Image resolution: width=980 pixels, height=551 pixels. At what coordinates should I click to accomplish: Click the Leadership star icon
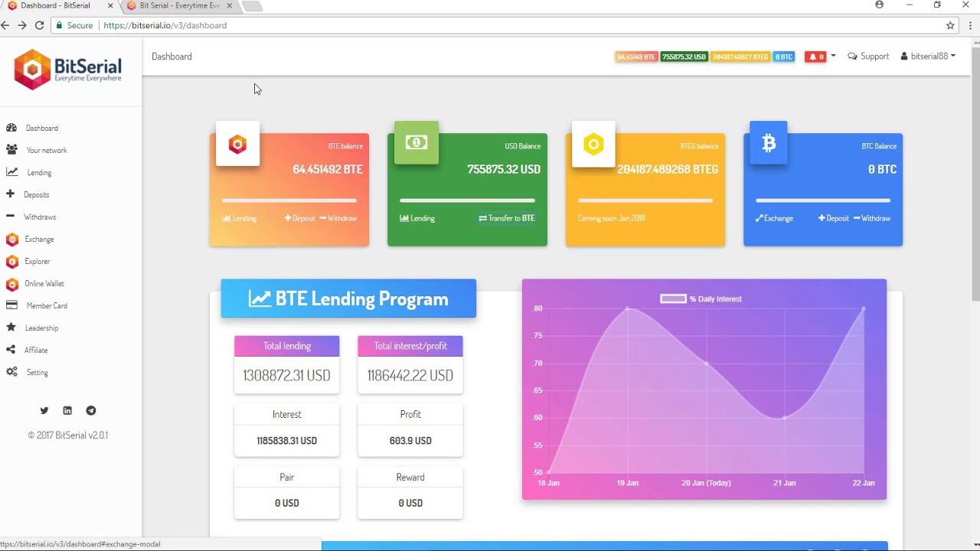pos(11,328)
